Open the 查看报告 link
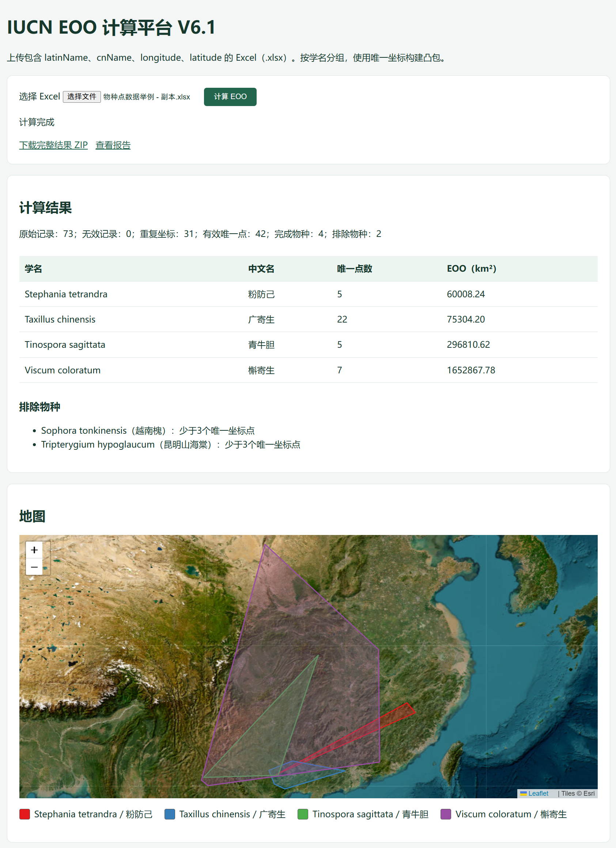The height and width of the screenshot is (848, 616). (x=113, y=145)
